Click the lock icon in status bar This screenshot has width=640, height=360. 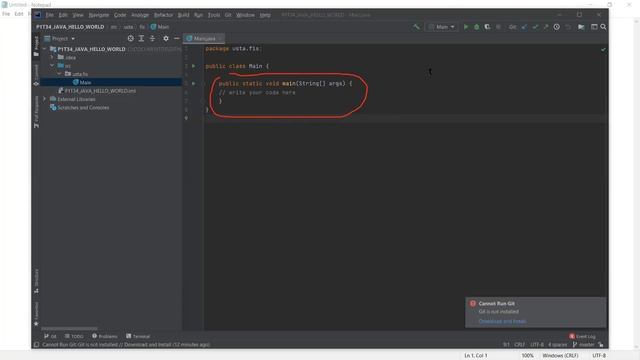coord(600,344)
